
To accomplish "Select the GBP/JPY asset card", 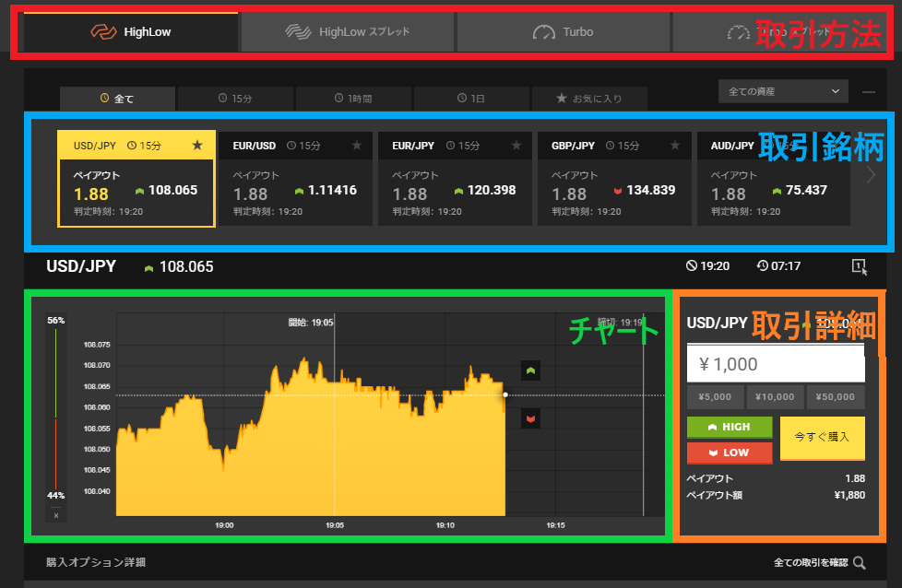I will click(x=614, y=179).
